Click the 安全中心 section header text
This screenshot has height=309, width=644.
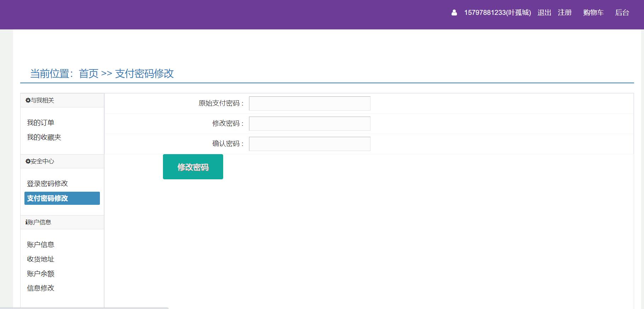42,161
